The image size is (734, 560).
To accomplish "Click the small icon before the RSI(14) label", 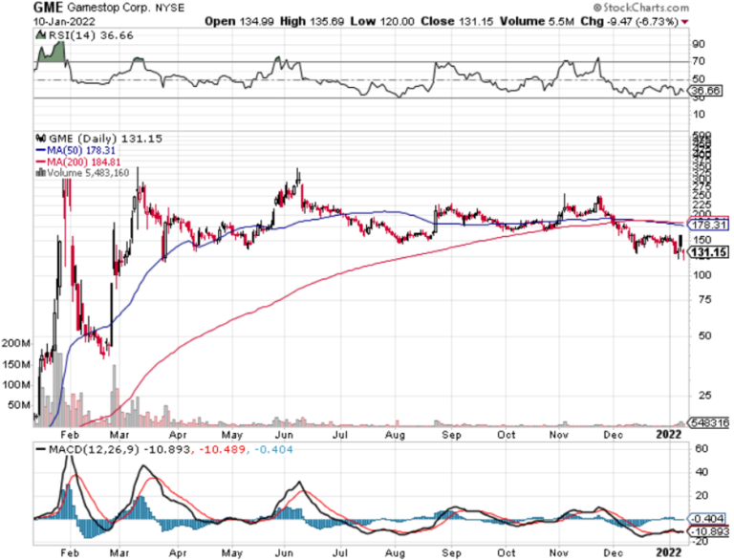I will (x=39, y=32).
